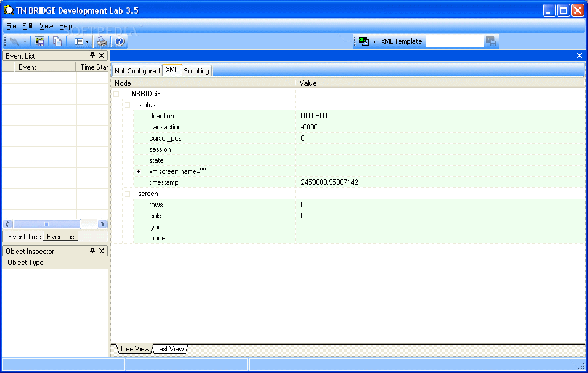Focus the XML Template input field
This screenshot has height=373, width=588.
454,41
